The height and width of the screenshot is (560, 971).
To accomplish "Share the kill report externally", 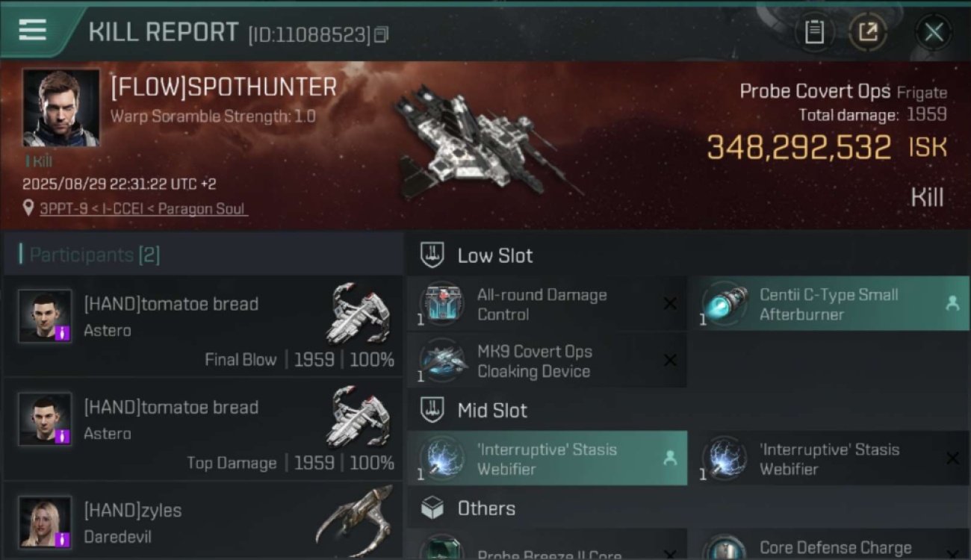I will tap(868, 32).
